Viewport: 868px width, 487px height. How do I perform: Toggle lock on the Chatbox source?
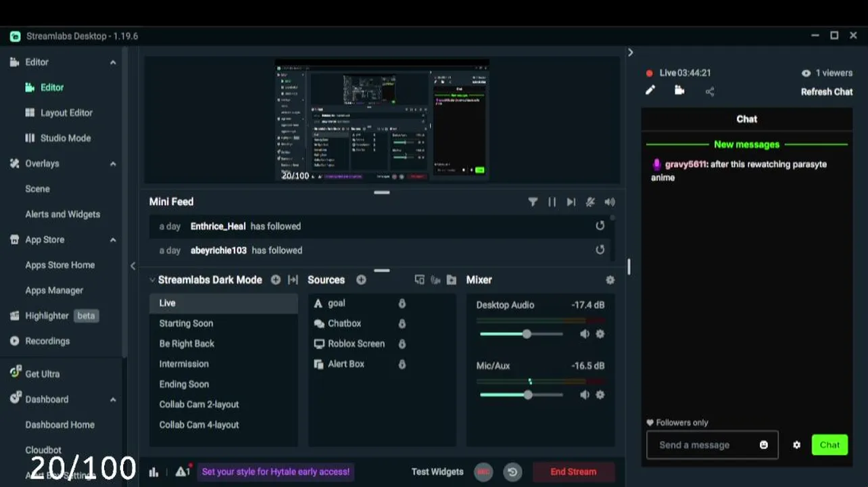point(402,324)
